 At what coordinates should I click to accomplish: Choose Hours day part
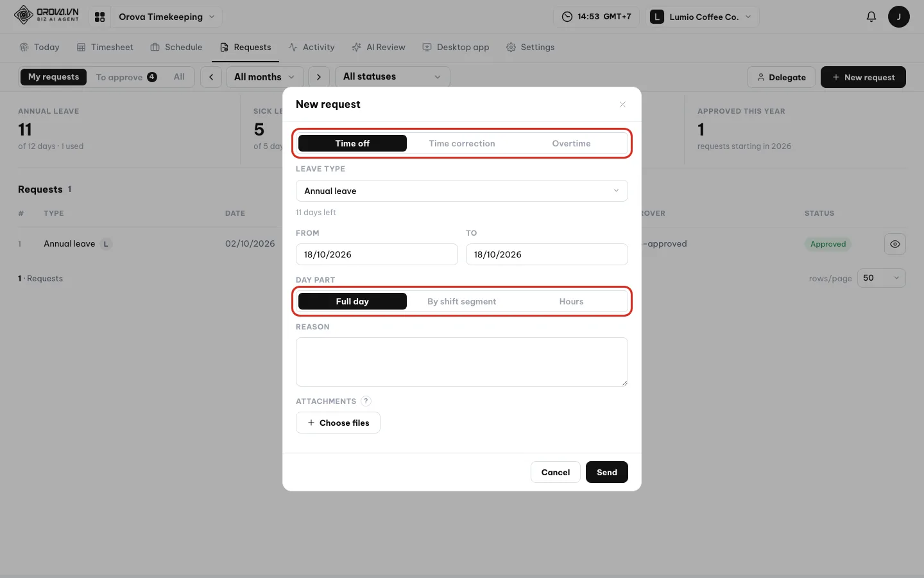pyautogui.click(x=571, y=301)
